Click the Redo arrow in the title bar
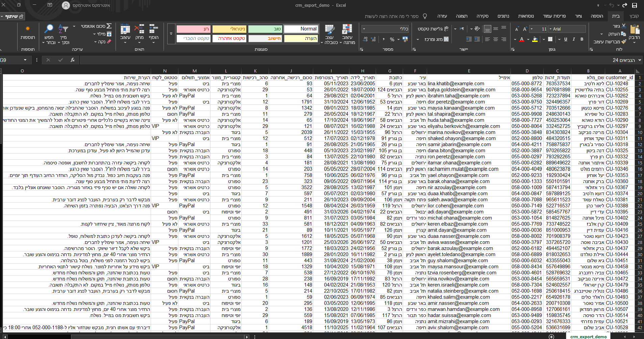This screenshot has width=644, height=339. [625, 5]
